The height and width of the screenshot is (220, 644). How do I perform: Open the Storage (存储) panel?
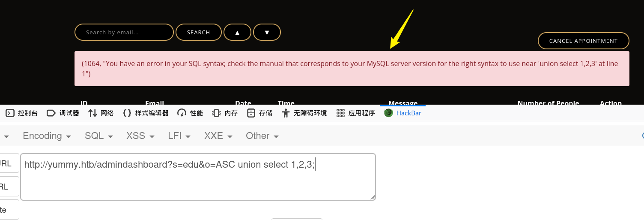click(x=259, y=113)
